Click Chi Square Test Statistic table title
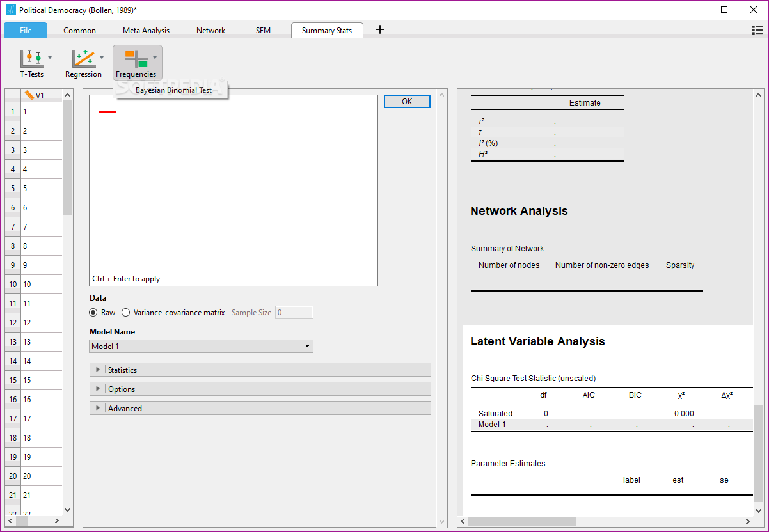Screen dimensions: 769x532 pos(533,379)
